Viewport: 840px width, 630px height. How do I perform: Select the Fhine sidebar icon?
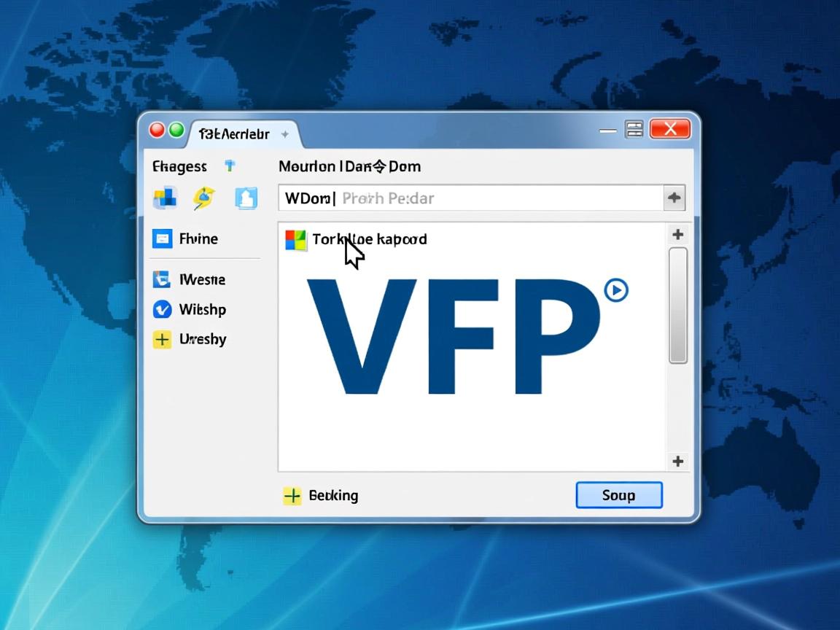(163, 238)
